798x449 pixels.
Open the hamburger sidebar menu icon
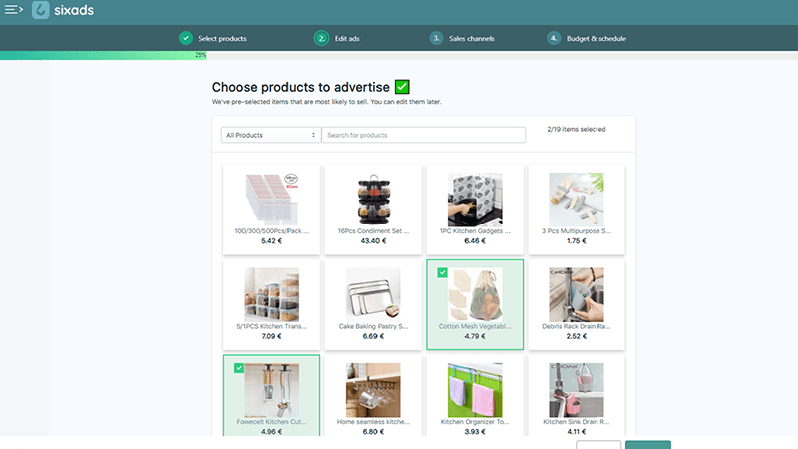(x=14, y=10)
